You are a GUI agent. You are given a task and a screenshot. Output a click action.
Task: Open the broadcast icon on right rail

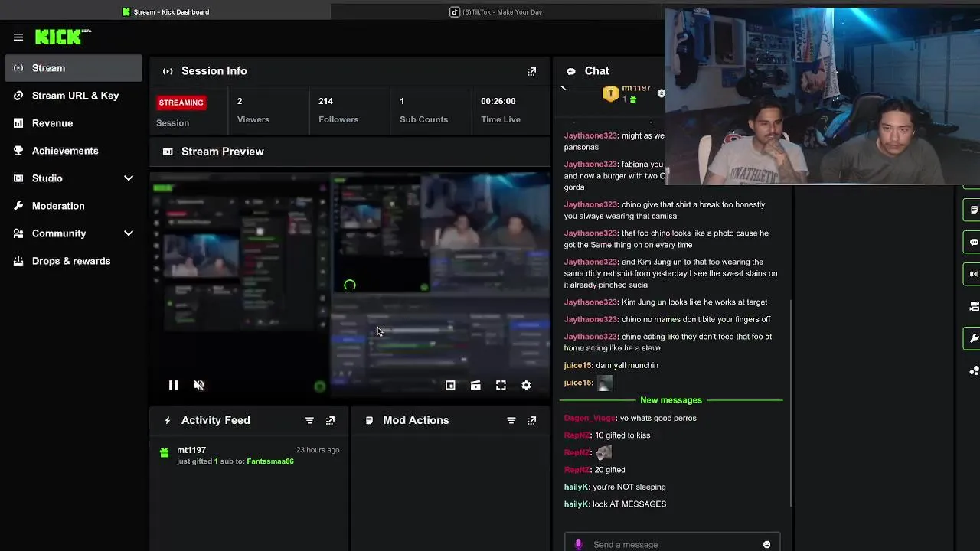click(973, 274)
